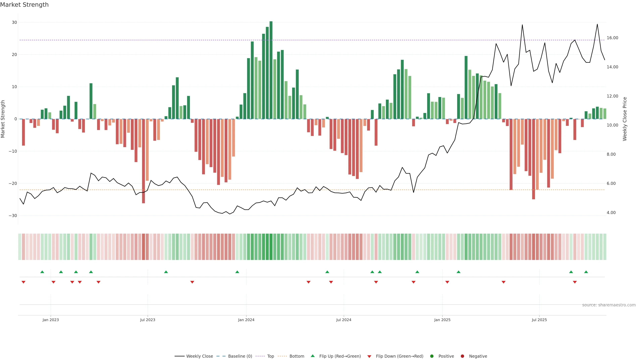Image resolution: width=644 pixels, height=362 pixels.
Task: Click the source: sharemaestro.com text
Action: [x=609, y=305]
